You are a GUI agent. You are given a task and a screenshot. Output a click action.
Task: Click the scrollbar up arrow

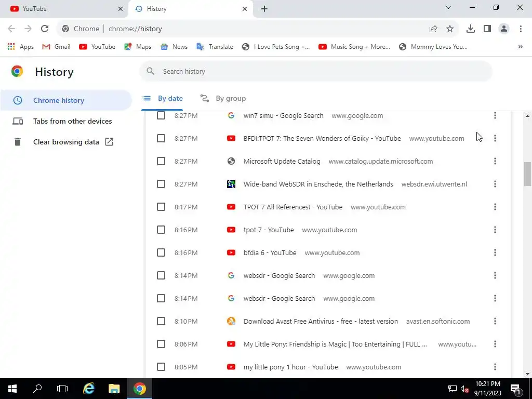527,116
